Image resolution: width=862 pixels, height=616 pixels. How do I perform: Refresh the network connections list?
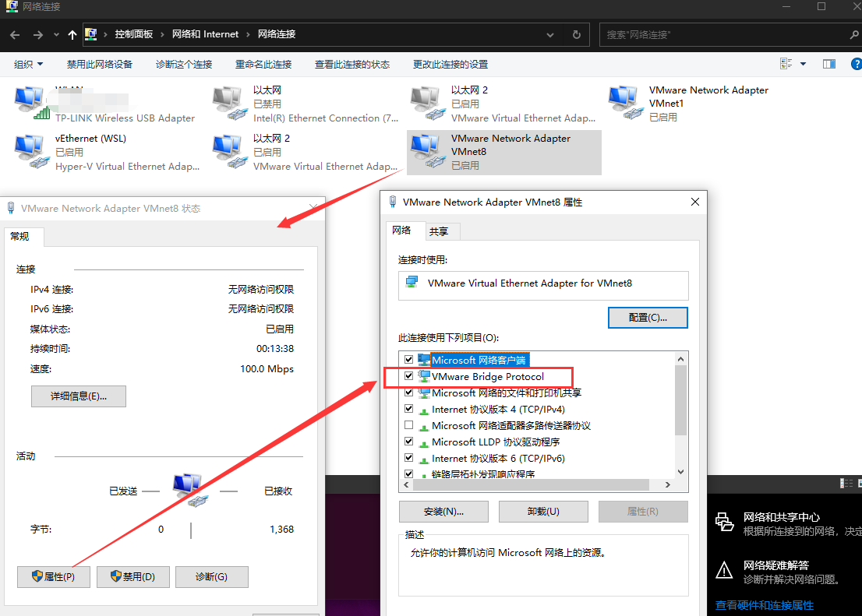(576, 34)
